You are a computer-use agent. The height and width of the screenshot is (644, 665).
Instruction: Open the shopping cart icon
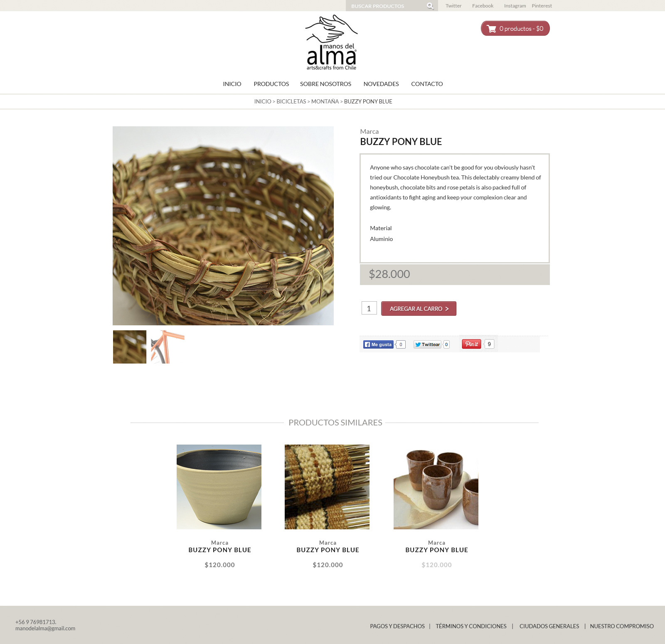(491, 29)
